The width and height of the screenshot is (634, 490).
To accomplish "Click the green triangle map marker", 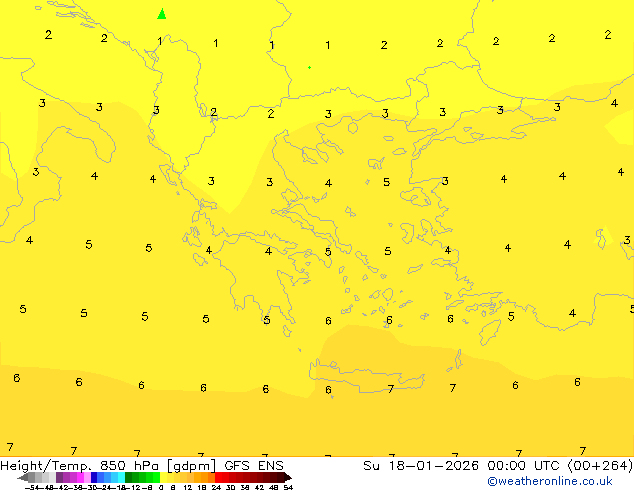I will [162, 14].
